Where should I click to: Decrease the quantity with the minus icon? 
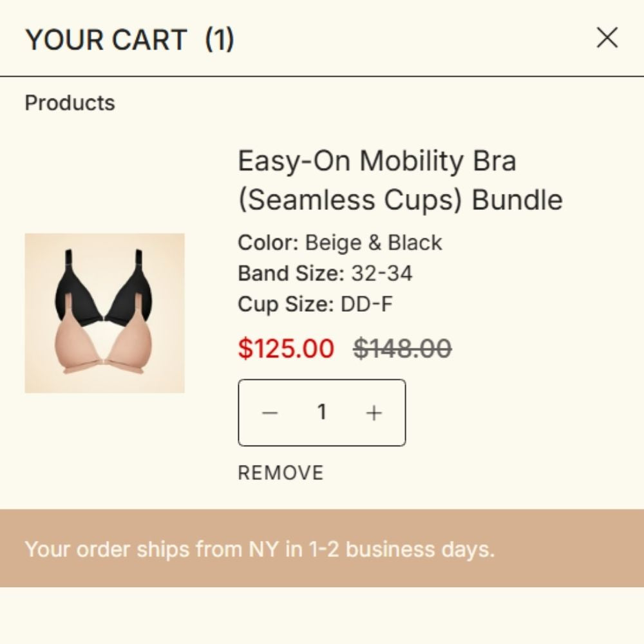pos(270,413)
